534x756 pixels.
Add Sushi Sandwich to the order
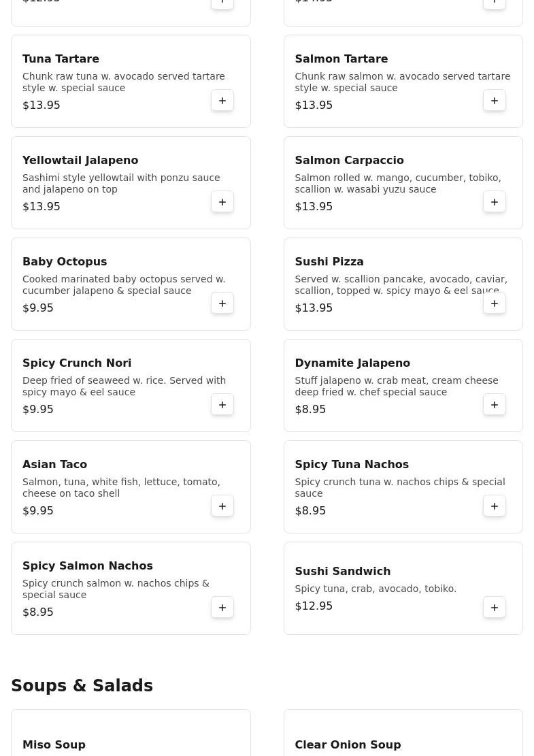tap(495, 608)
